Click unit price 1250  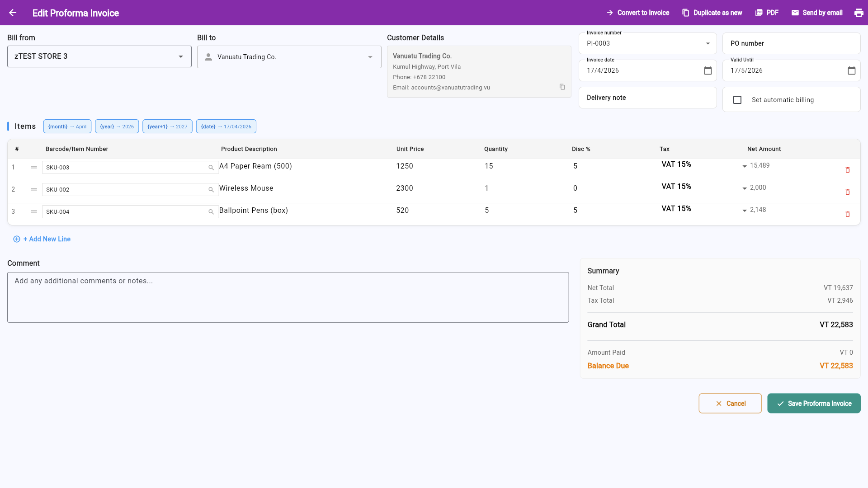tap(405, 166)
